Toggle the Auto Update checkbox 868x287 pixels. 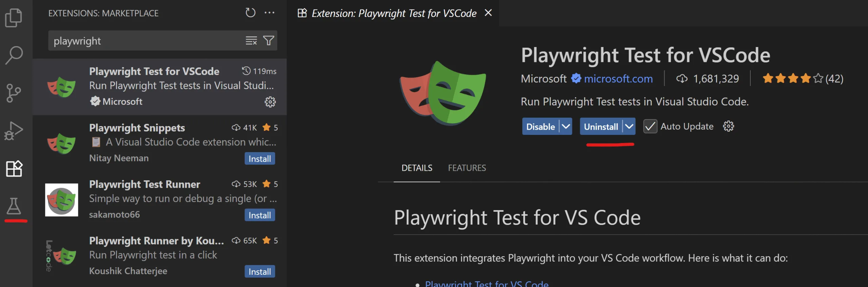coord(650,126)
